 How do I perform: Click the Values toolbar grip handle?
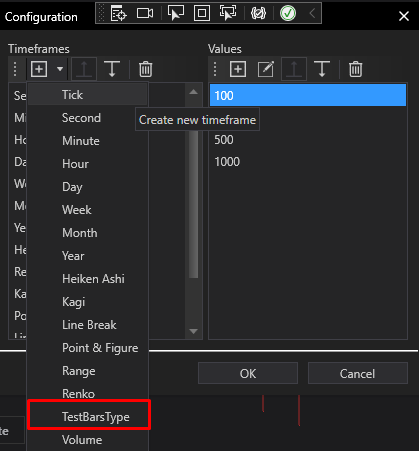coord(215,69)
